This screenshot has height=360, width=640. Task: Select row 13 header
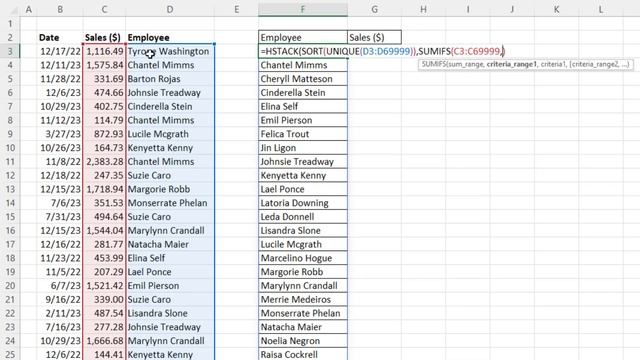point(10,189)
